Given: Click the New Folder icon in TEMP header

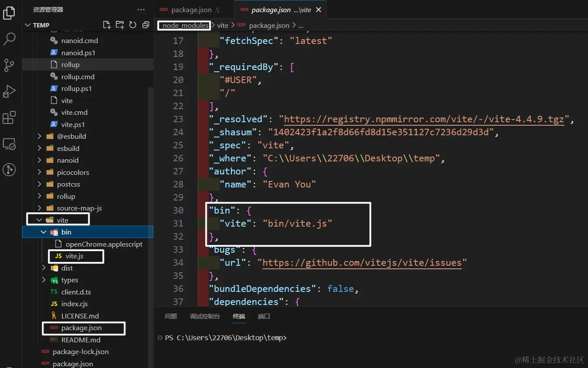Looking at the screenshot, I should point(120,25).
